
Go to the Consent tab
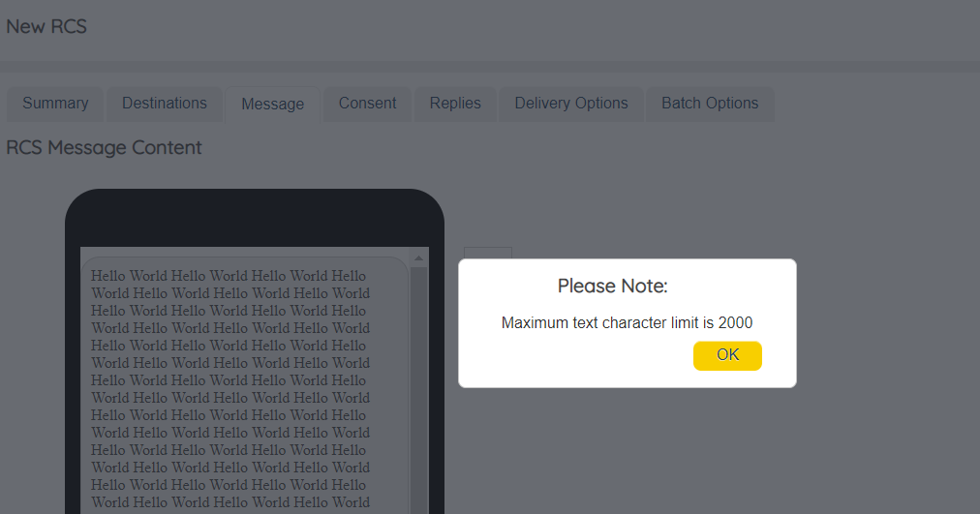[x=367, y=104]
